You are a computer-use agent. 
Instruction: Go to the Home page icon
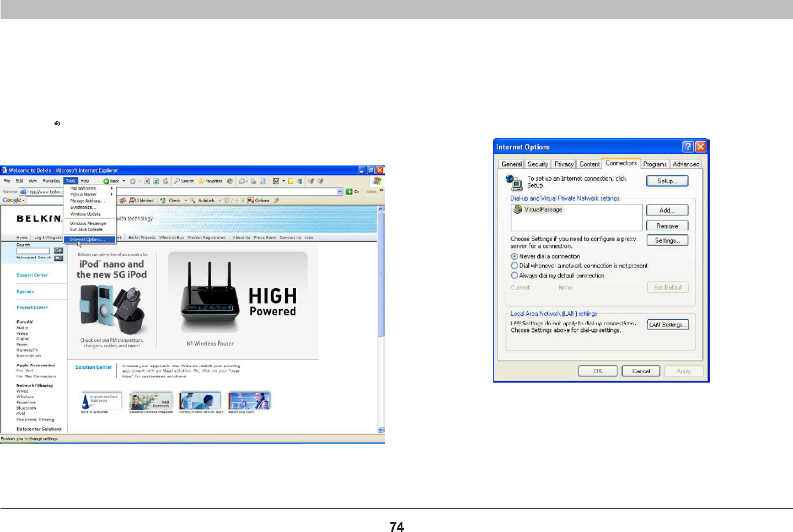point(165,181)
